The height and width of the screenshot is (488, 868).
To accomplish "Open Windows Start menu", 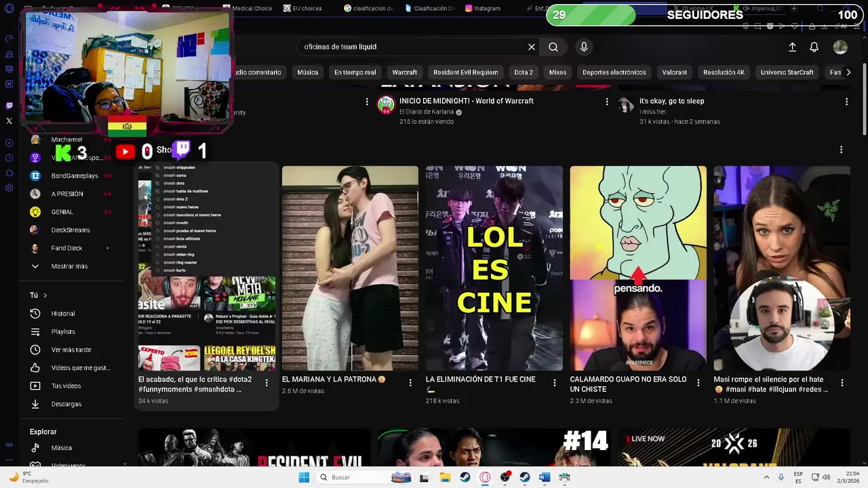I will (304, 477).
